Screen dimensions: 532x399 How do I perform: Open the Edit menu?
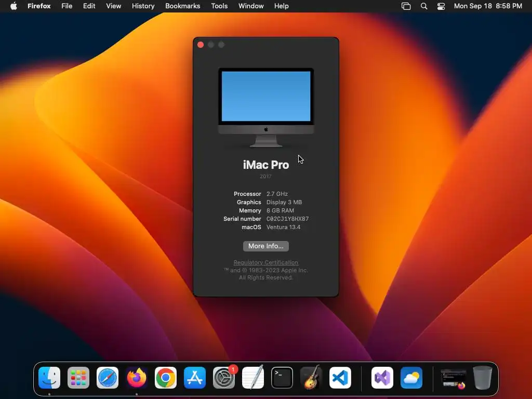coord(89,6)
